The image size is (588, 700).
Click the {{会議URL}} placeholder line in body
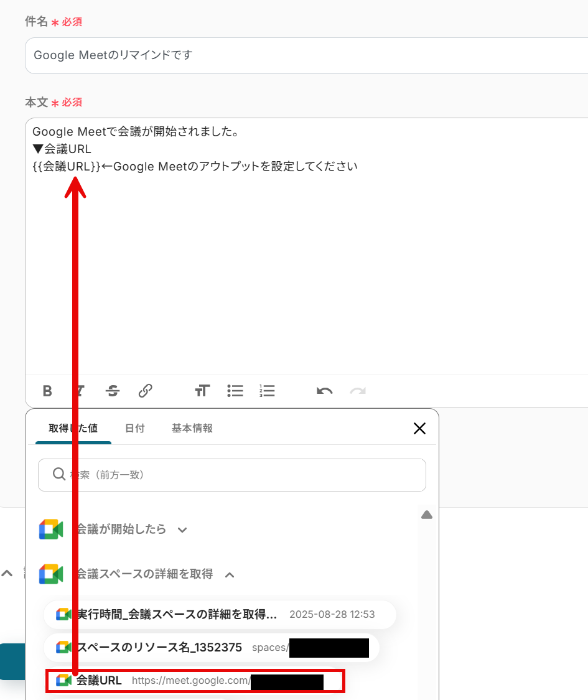click(195, 167)
